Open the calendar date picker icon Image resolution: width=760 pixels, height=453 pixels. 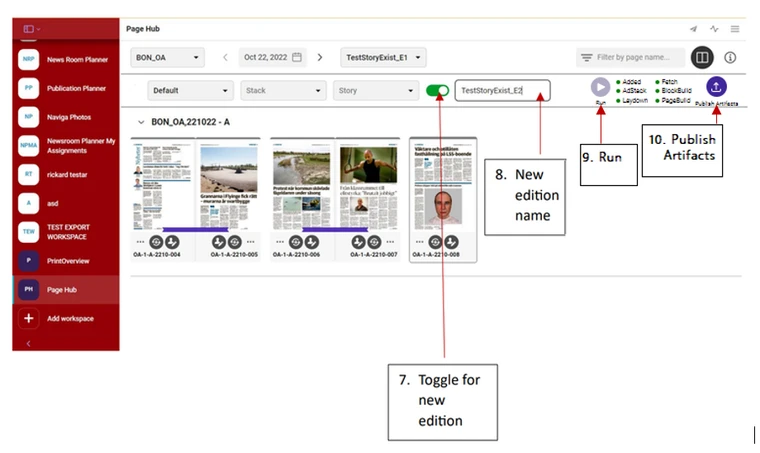point(297,57)
